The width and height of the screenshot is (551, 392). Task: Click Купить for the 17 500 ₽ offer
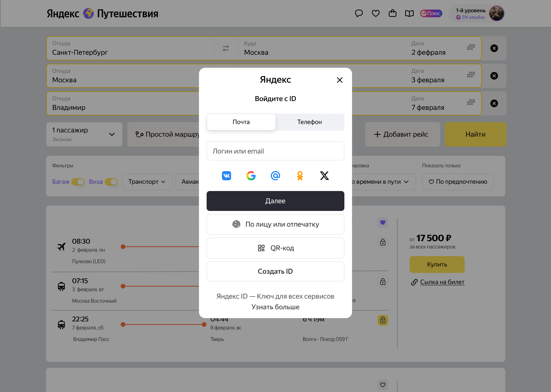[437, 265]
